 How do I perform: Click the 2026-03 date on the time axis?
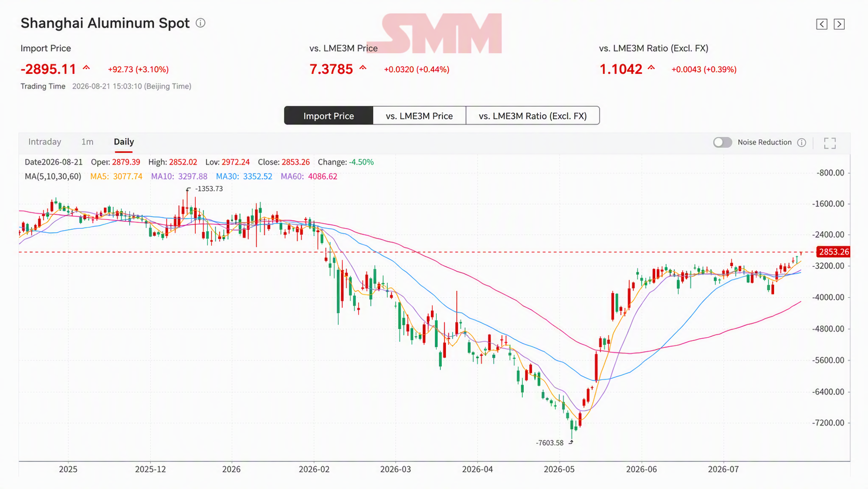coord(395,469)
